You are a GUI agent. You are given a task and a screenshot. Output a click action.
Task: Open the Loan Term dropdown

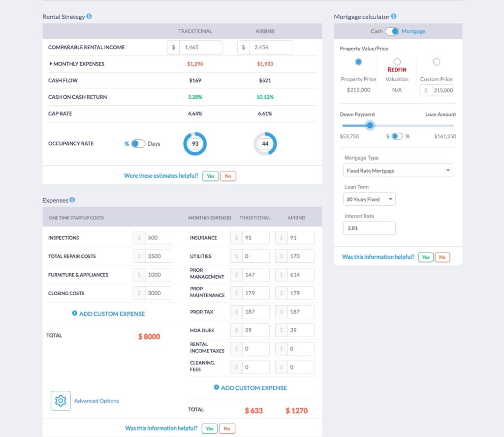pyautogui.click(x=369, y=199)
